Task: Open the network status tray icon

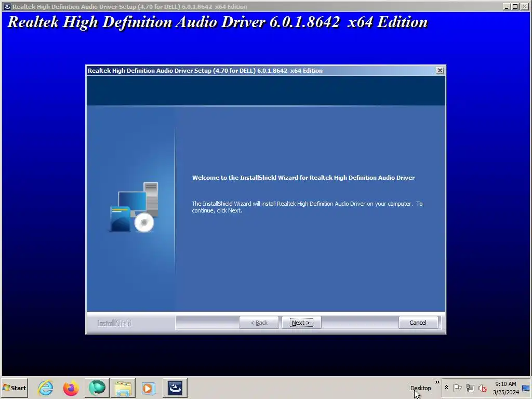Action: [x=470, y=388]
